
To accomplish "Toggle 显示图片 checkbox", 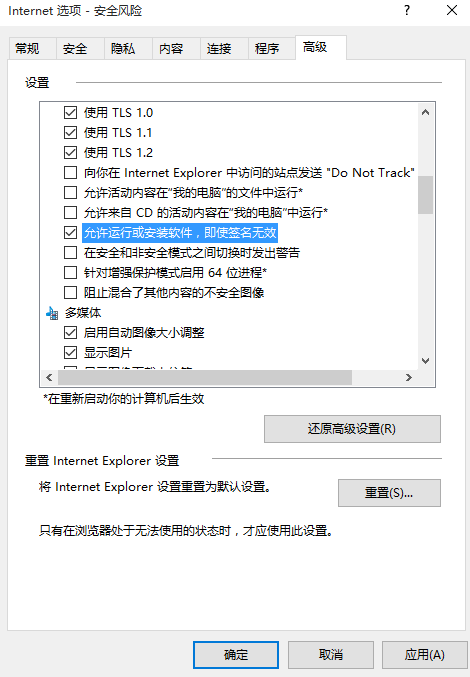I will tap(70, 353).
